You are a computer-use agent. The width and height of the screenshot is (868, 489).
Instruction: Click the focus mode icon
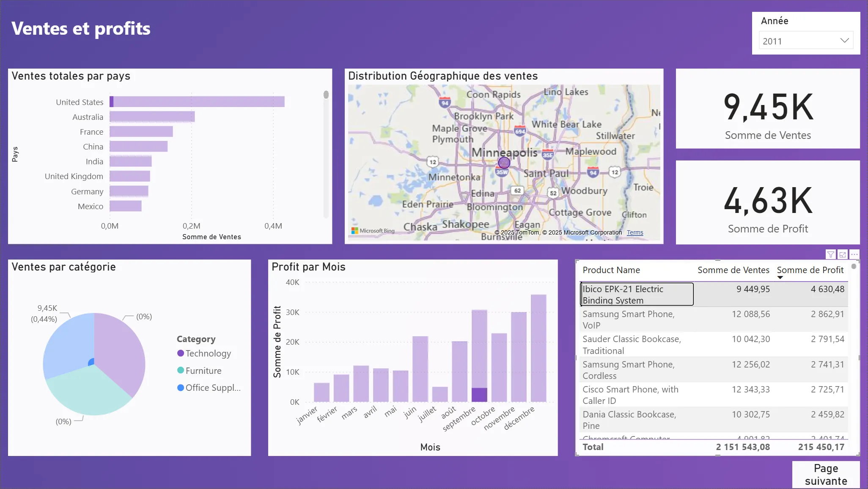pyautogui.click(x=843, y=254)
